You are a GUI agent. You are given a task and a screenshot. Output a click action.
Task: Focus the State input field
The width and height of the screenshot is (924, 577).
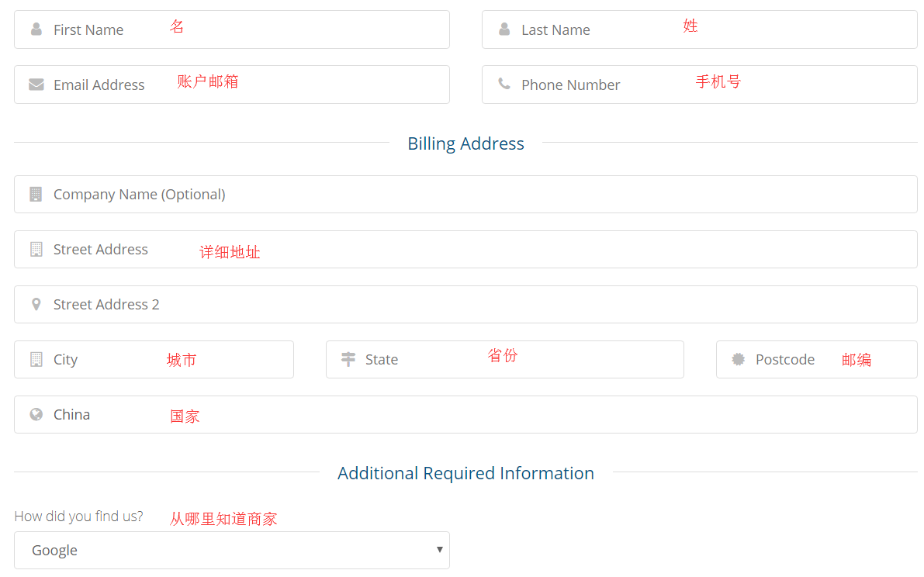tap(505, 359)
